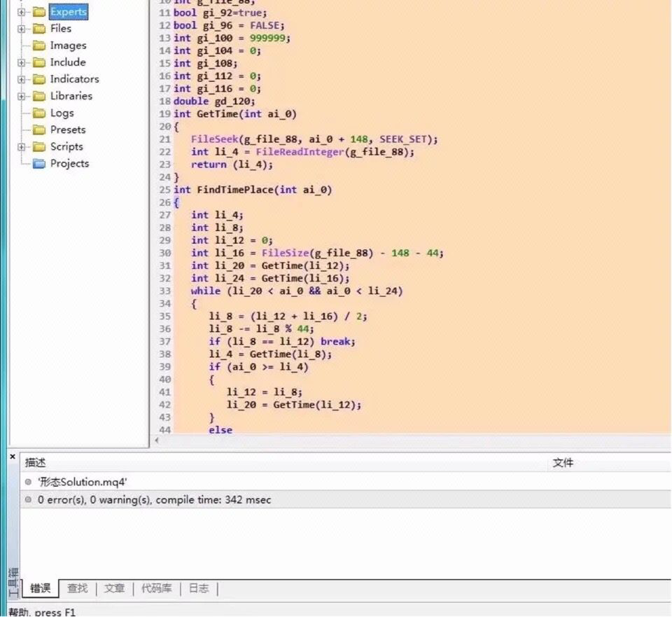Click the Indicators folder icon
Screen dimensions: 672x617
(x=38, y=78)
